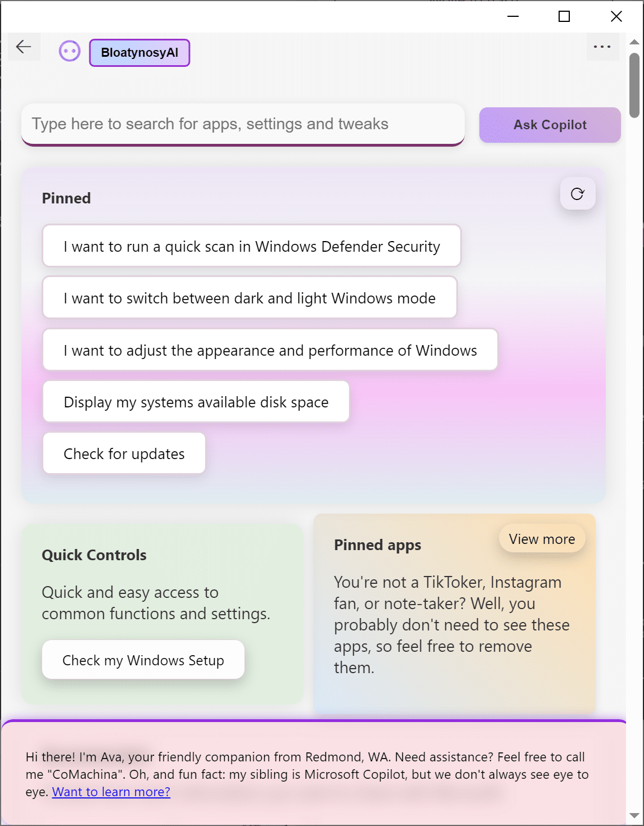The image size is (644, 826).
Task: Click Display my systems available disk space
Action: 196,402
